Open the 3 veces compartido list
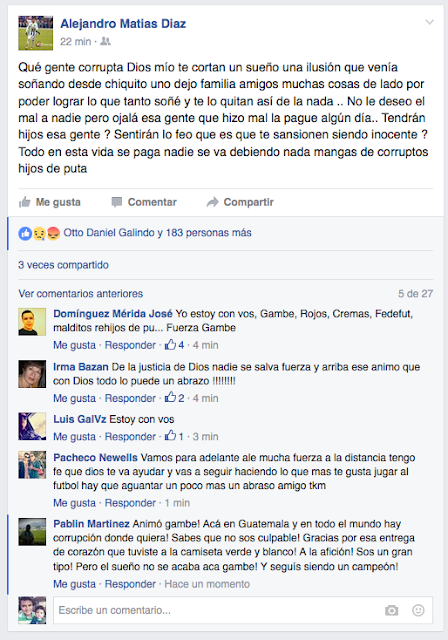This screenshot has height=640, width=448. pos(63,265)
